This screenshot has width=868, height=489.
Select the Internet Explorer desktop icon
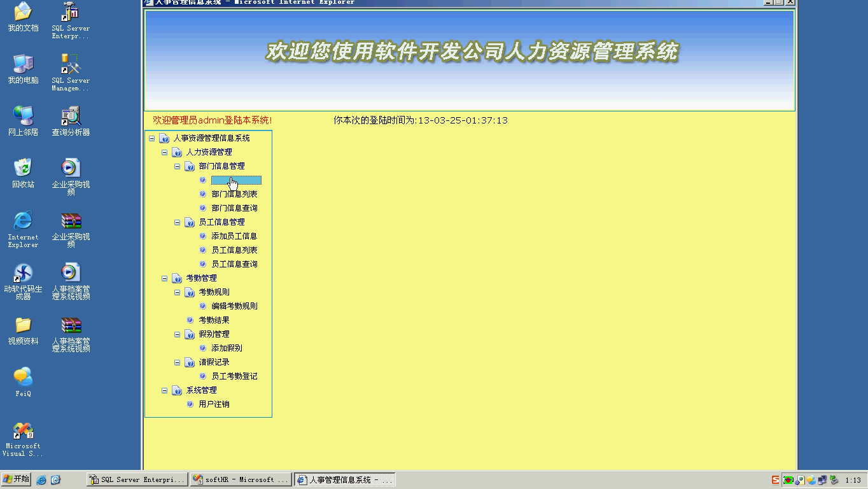pos(23,229)
